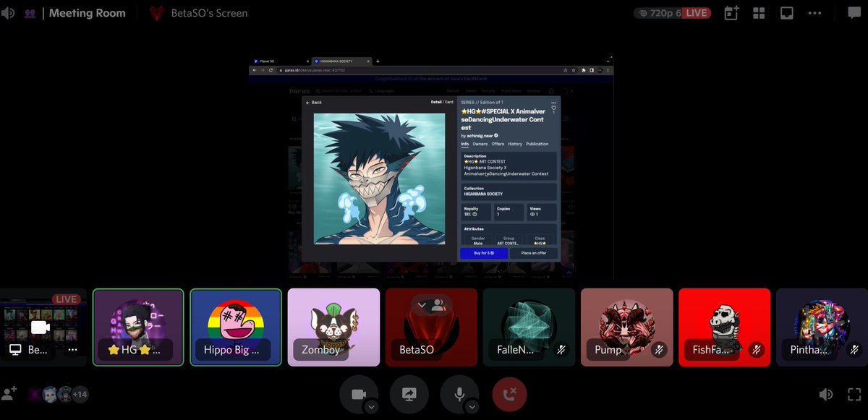Click the heart like icon on NFT
This screenshot has height=420, width=868.
pyautogui.click(x=554, y=108)
